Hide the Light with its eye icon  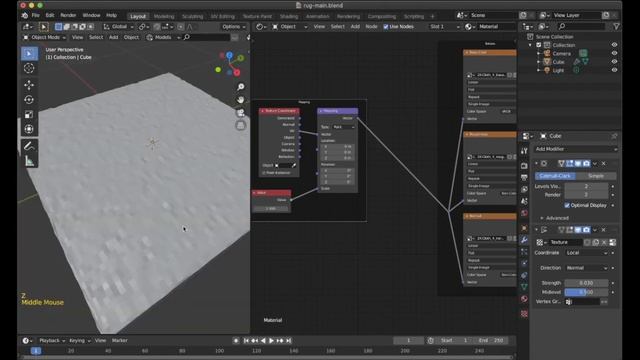tap(614, 70)
